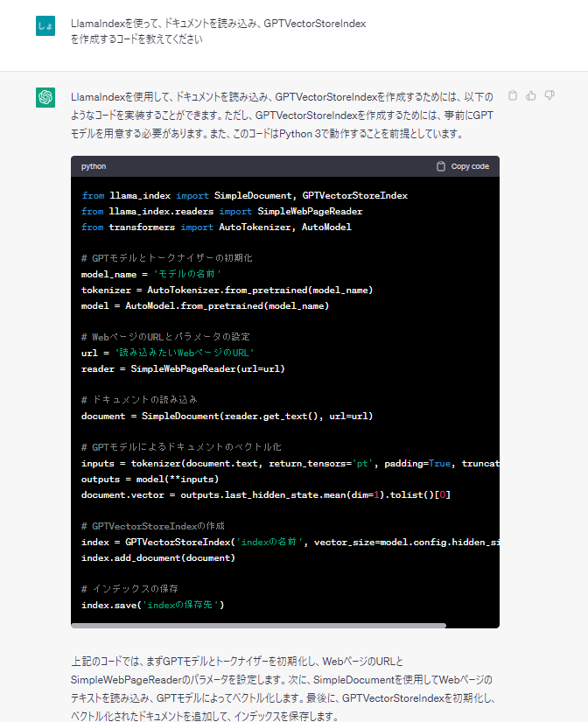588x722 pixels.
Task: Click the index.add_document(document) line
Action: (x=158, y=557)
